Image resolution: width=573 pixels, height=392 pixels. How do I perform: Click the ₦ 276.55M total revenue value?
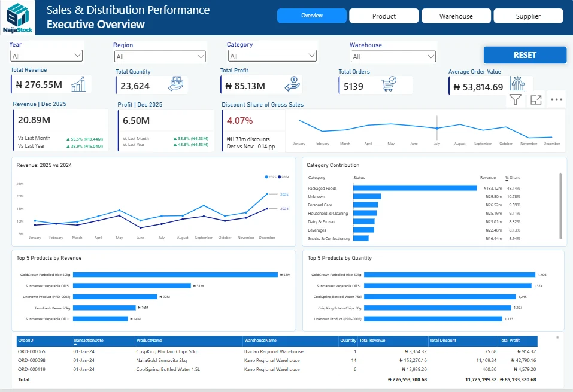[x=39, y=85]
